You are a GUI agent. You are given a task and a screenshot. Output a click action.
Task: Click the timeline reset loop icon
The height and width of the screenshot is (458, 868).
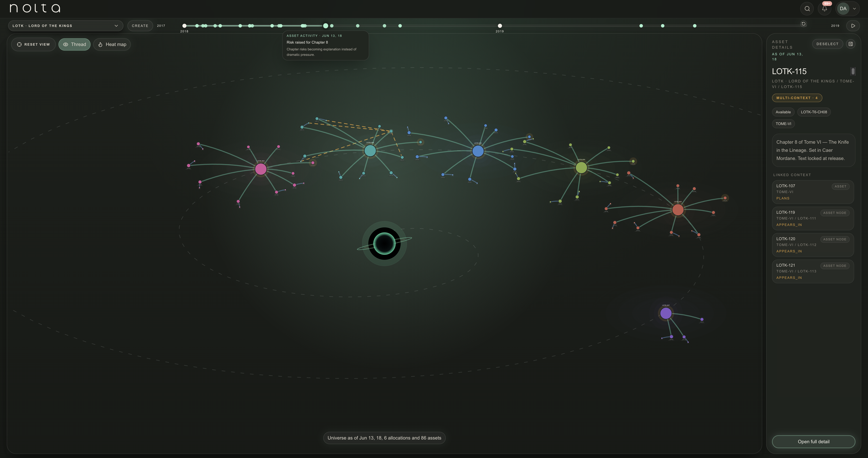point(803,24)
